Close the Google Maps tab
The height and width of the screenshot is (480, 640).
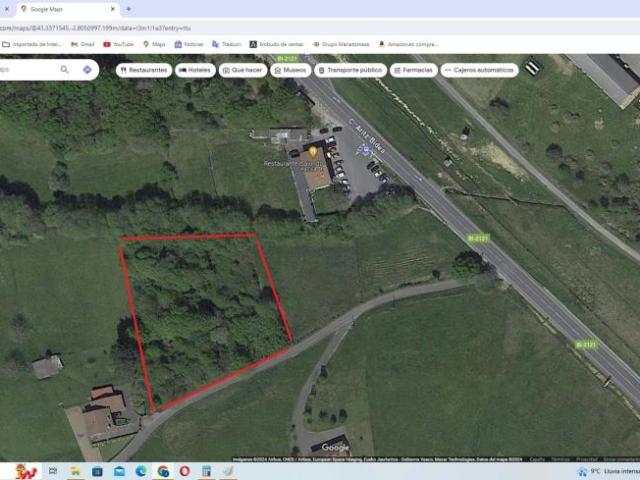tap(113, 9)
